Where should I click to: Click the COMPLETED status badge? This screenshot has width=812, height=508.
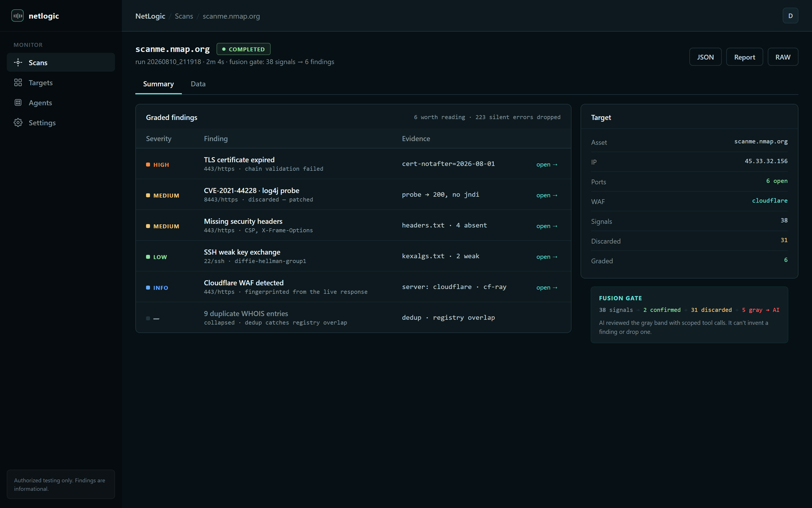tap(243, 49)
